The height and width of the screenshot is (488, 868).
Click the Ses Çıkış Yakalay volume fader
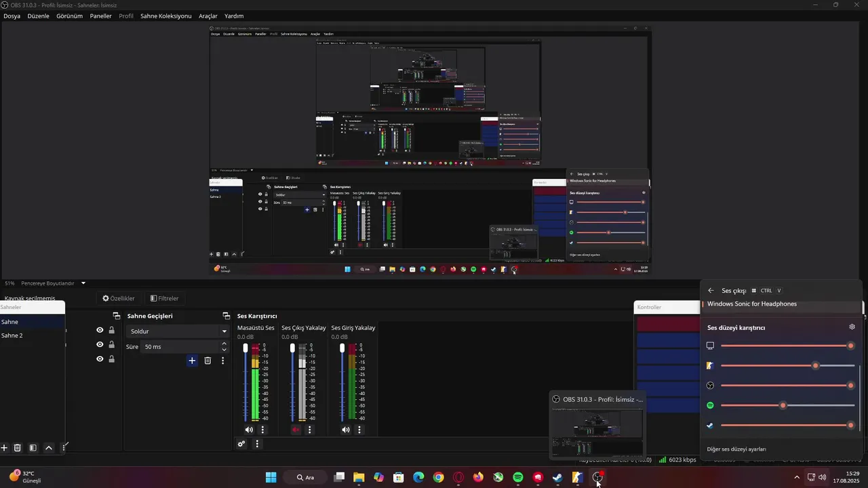[x=292, y=382]
